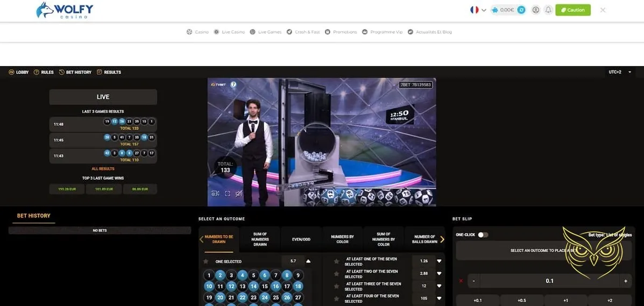The height and width of the screenshot is (306, 644).
Task: Select the Numbers To Be Drawn tab
Action: click(219, 239)
